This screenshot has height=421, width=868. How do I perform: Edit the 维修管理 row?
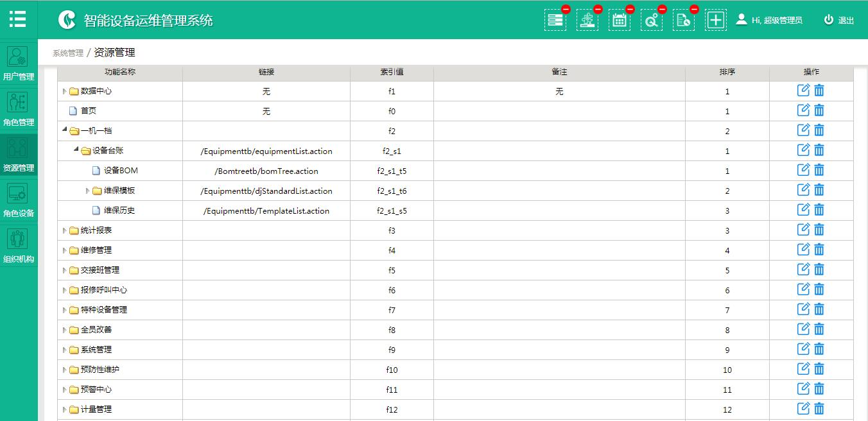[x=803, y=250]
